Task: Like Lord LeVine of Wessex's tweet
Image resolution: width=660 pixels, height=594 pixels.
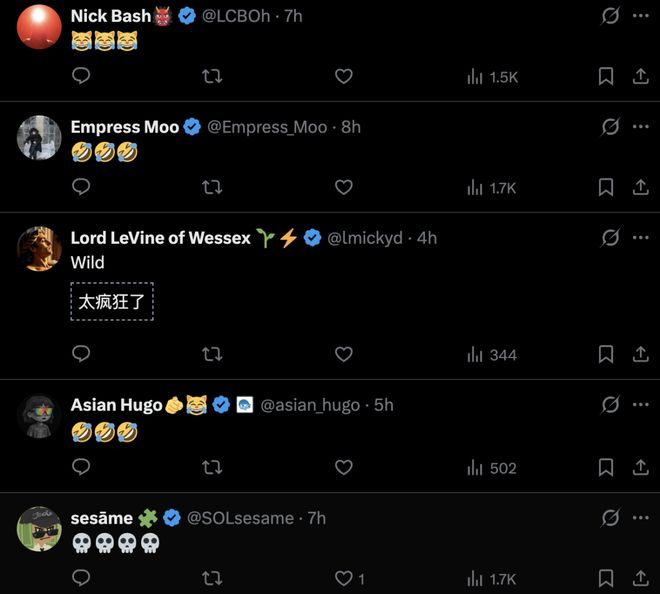Action: click(x=343, y=354)
